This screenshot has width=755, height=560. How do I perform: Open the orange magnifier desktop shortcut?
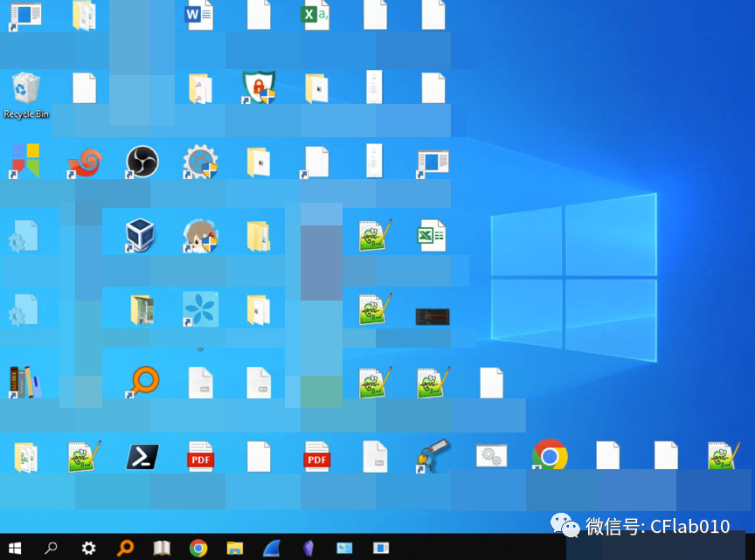143,382
